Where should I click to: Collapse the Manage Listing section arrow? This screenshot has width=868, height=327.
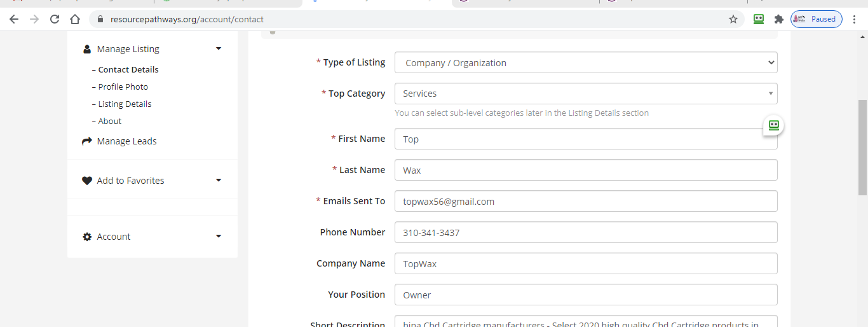(219, 49)
